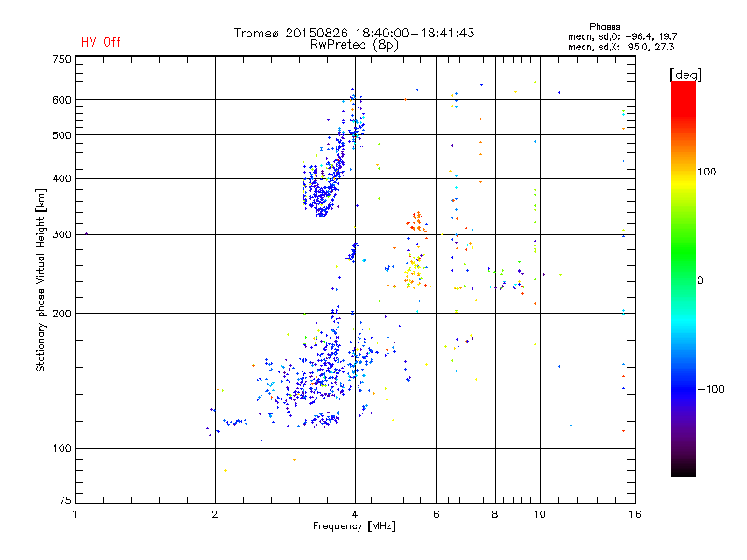
Task: Click the red-orange cluster above 300 km
Action: coord(416,223)
